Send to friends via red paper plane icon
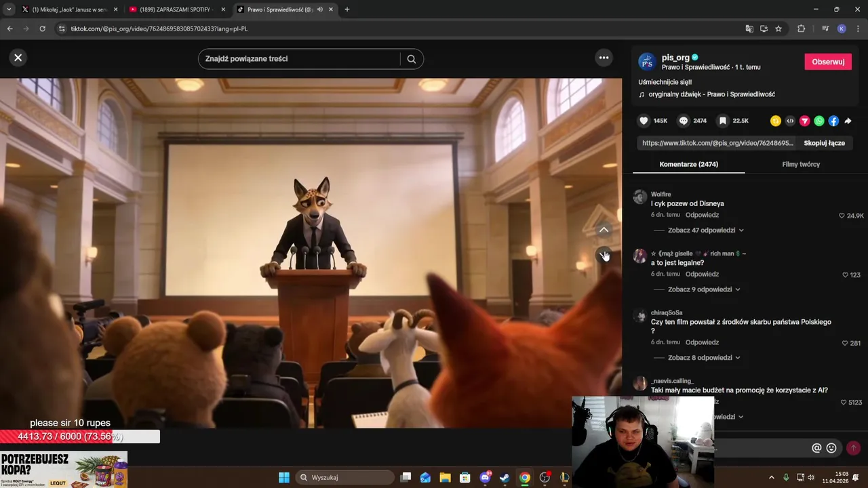 tap(805, 121)
